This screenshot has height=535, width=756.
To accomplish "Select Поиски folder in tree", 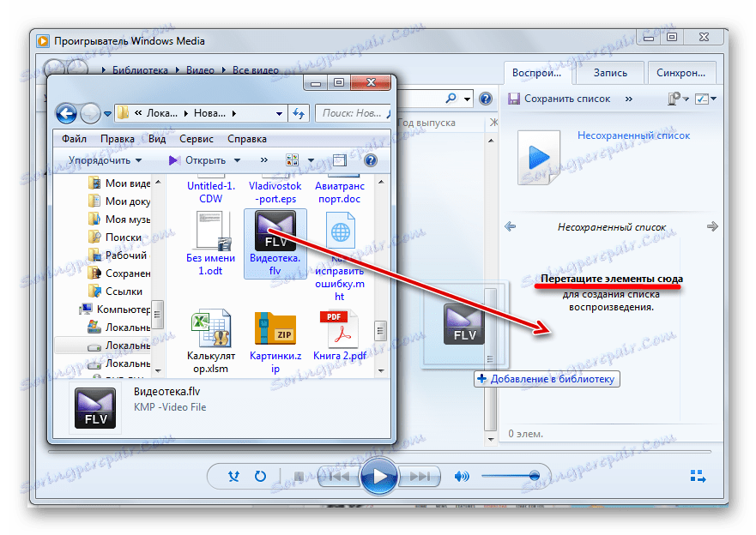I will coord(116,237).
